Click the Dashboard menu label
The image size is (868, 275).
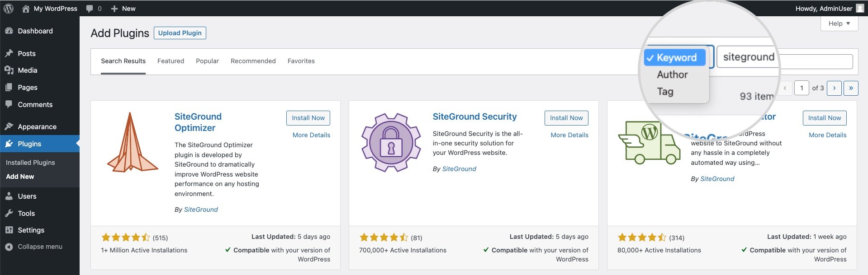[35, 31]
